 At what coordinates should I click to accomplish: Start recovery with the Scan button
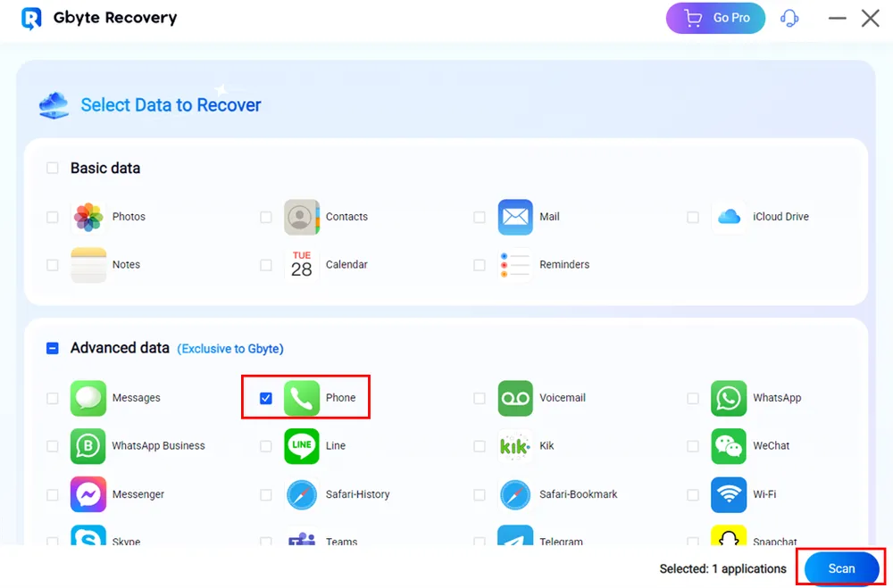tap(841, 568)
